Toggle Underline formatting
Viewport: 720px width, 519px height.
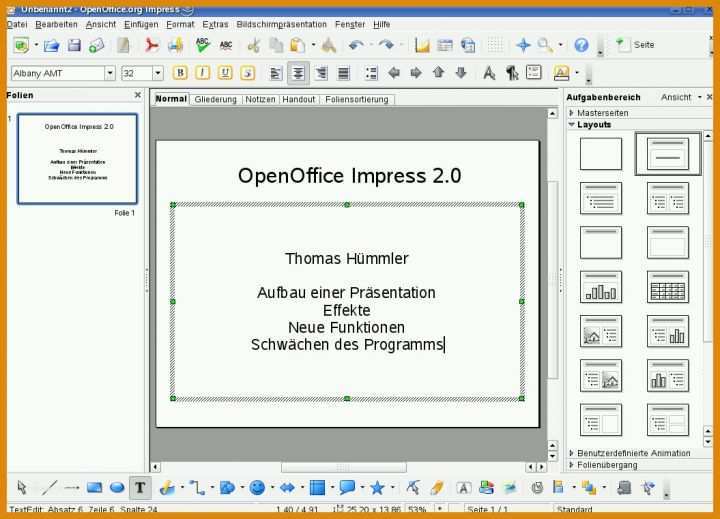click(225, 73)
